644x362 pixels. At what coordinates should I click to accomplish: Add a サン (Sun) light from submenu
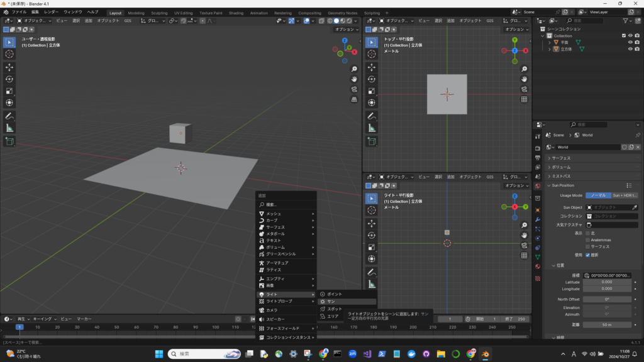tap(331, 302)
